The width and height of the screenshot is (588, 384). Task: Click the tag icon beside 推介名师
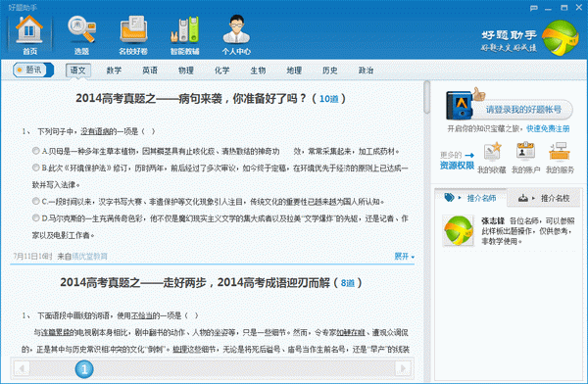449,197
